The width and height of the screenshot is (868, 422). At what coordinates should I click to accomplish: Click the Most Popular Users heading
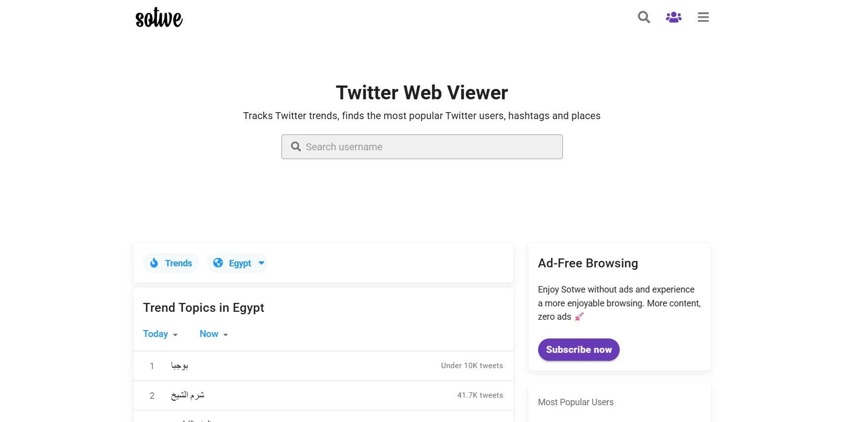click(576, 402)
